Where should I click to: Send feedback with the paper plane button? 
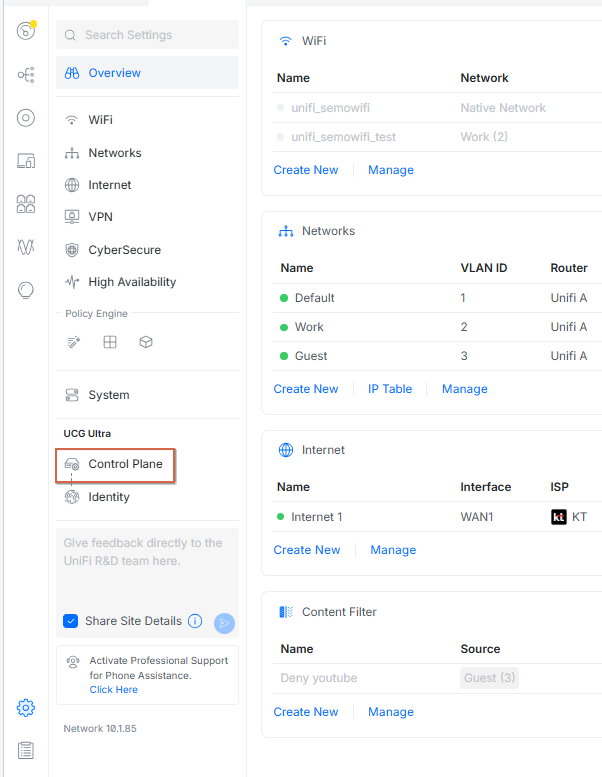[224, 623]
